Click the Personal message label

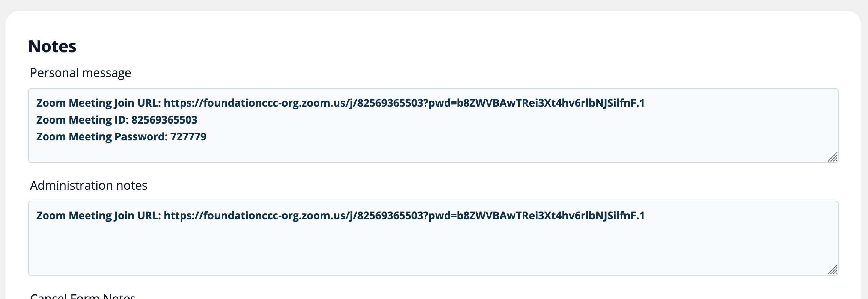pyautogui.click(x=81, y=73)
